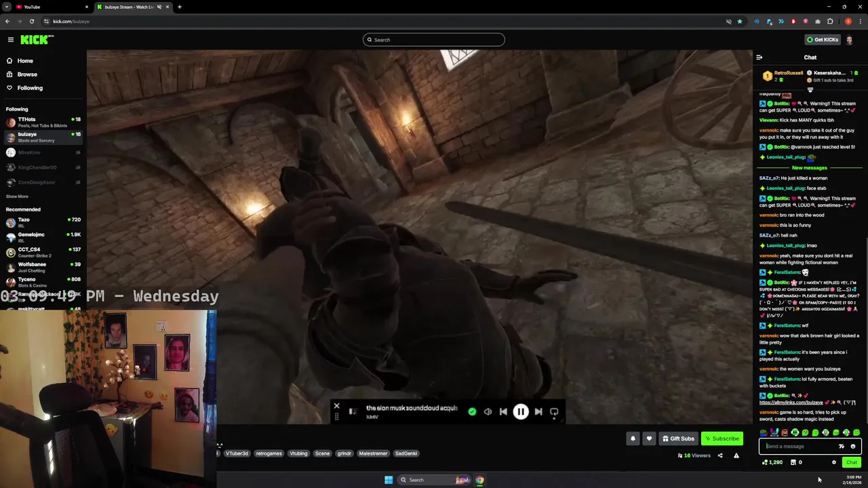Open Tyceno recommended channel

click(42, 282)
